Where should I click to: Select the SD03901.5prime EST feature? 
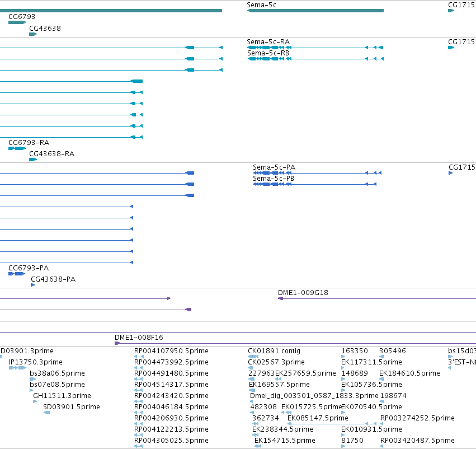[x=47, y=413]
